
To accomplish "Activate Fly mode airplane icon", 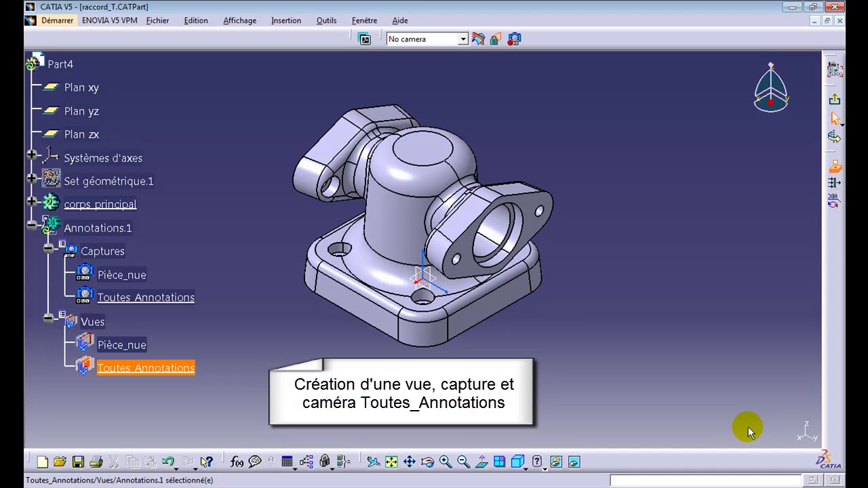I will click(373, 462).
